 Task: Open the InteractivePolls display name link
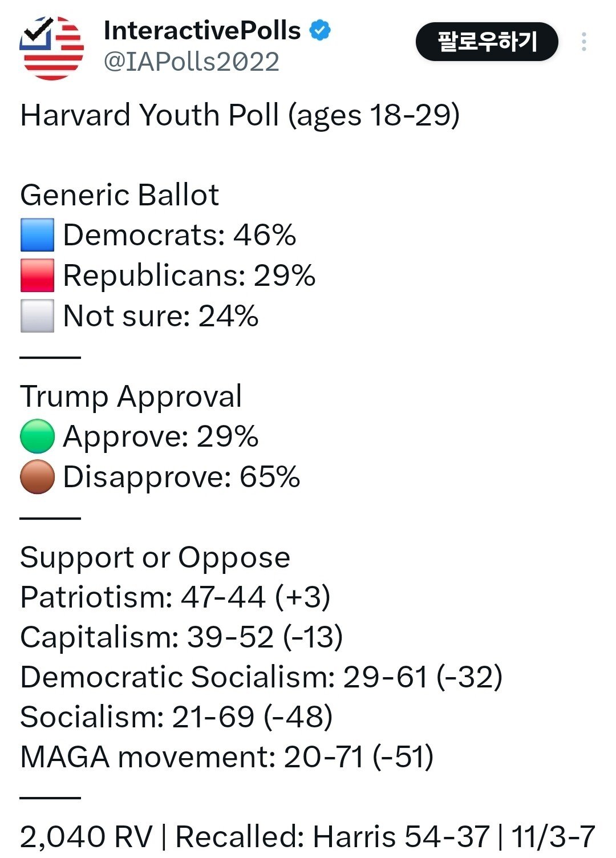tap(202, 30)
